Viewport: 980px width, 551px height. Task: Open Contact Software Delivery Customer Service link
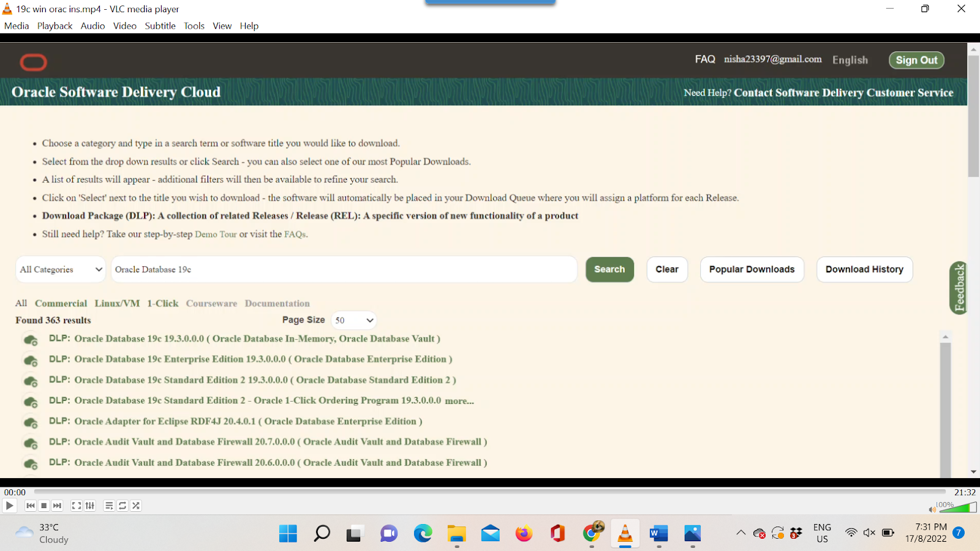click(x=843, y=92)
